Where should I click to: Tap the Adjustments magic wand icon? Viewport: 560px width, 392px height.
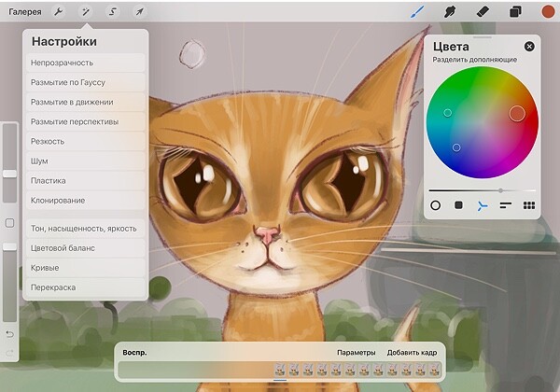point(86,12)
